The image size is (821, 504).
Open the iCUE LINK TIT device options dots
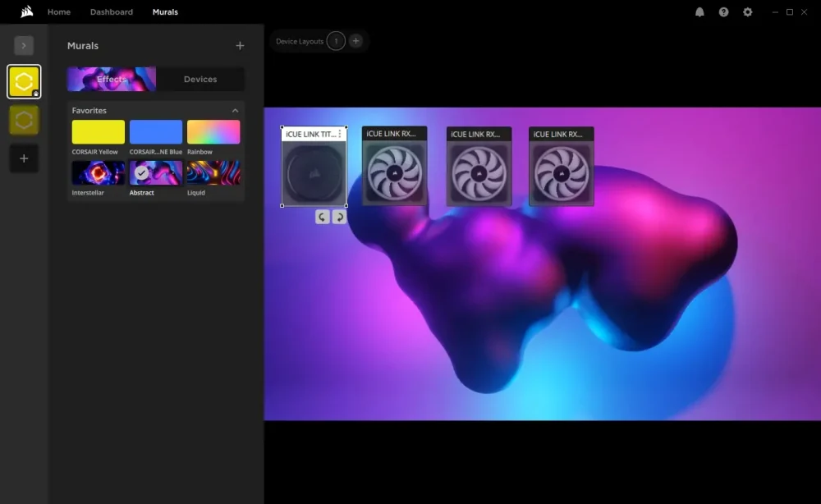(340, 134)
